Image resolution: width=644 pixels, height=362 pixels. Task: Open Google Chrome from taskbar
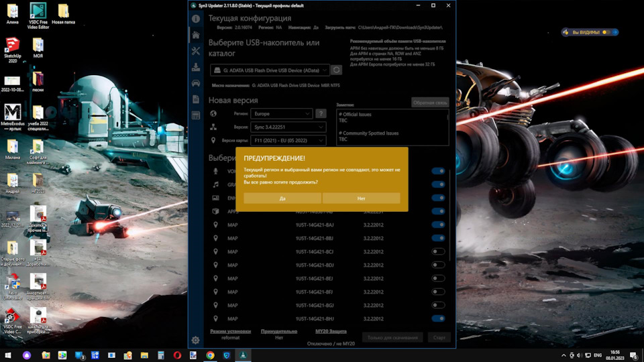click(x=210, y=355)
